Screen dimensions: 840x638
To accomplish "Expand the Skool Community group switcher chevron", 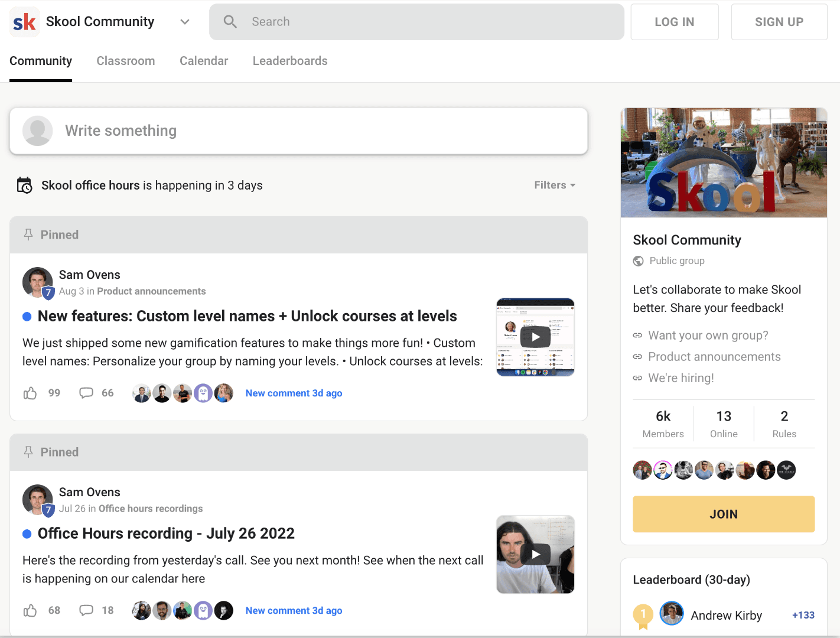I will (x=185, y=22).
